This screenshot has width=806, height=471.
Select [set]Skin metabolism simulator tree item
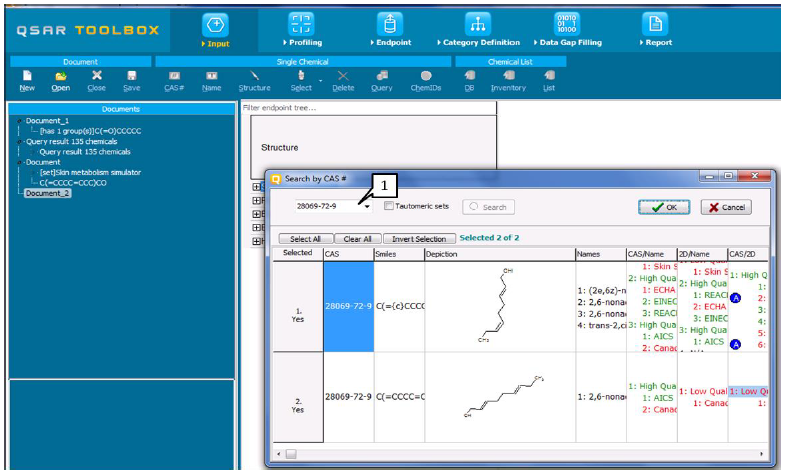click(x=90, y=172)
